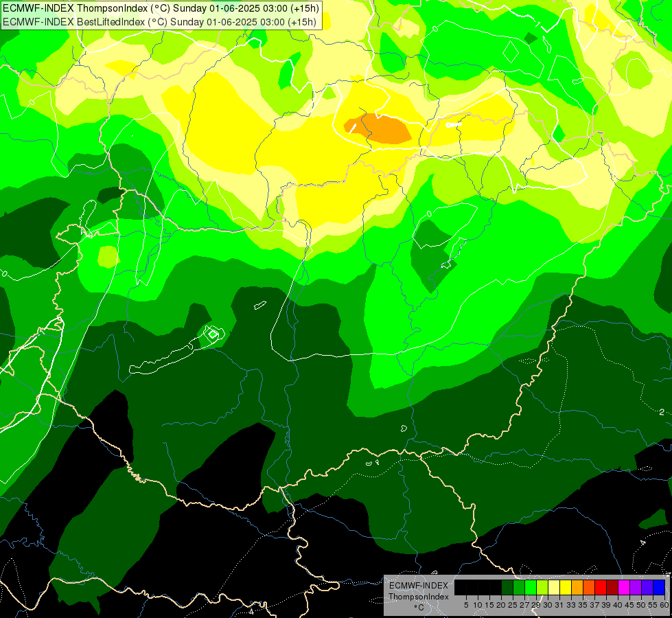Click the violet 50–55 legend swatch
The image size is (672, 618).
(647, 587)
